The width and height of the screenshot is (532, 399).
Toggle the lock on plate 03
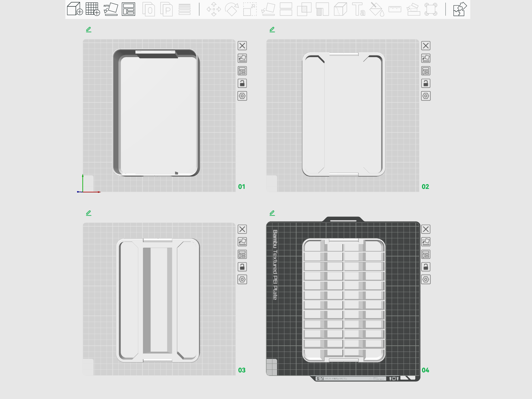click(x=242, y=267)
